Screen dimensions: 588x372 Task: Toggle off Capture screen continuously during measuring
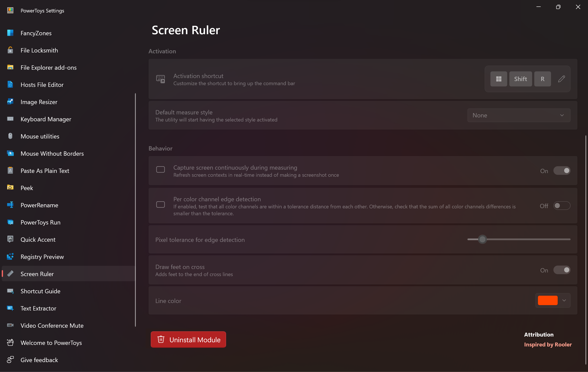(562, 170)
